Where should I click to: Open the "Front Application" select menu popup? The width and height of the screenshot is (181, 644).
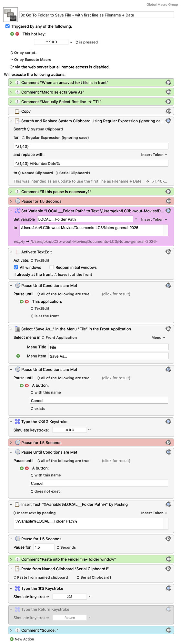pos(59,337)
